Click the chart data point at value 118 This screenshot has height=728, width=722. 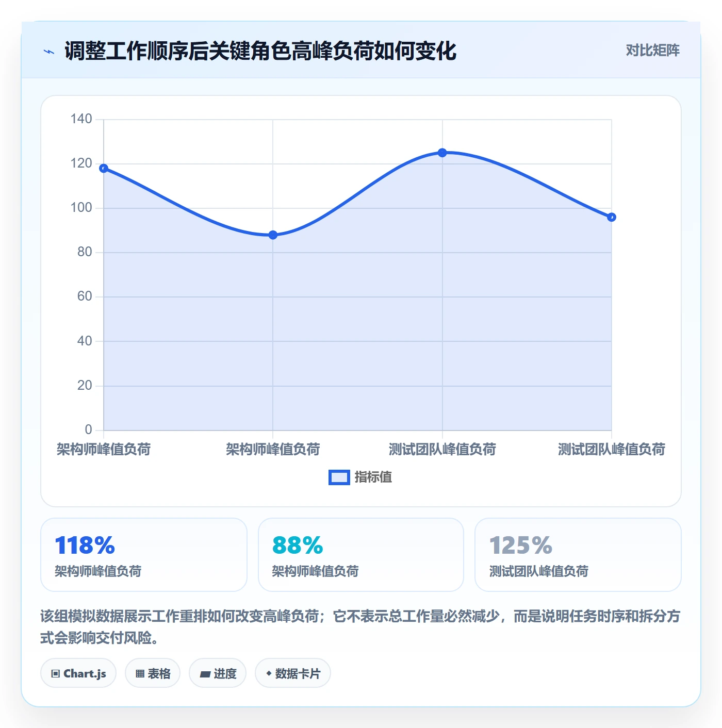coord(104,168)
